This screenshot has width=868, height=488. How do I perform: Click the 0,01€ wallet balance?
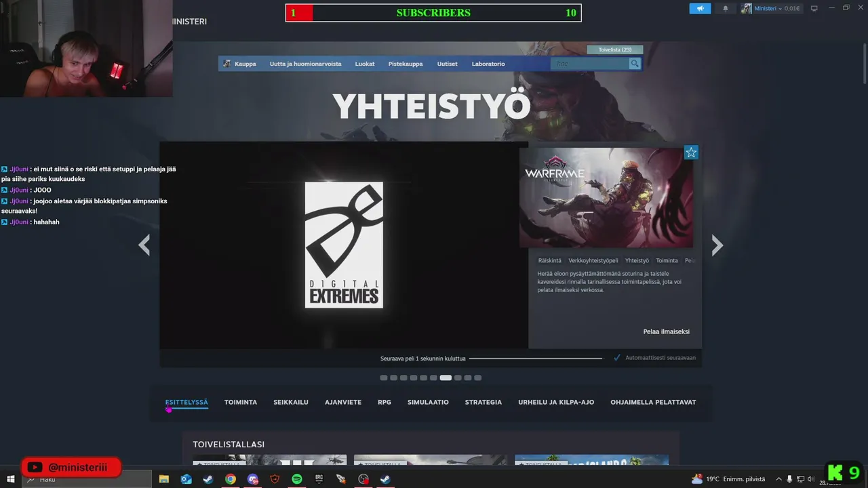(792, 9)
